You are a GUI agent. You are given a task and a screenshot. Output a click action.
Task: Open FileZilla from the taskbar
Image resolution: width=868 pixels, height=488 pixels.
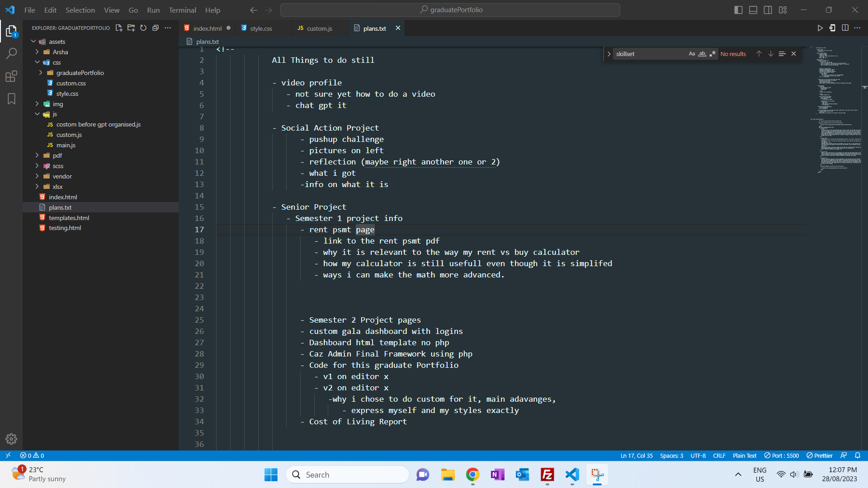click(547, 474)
